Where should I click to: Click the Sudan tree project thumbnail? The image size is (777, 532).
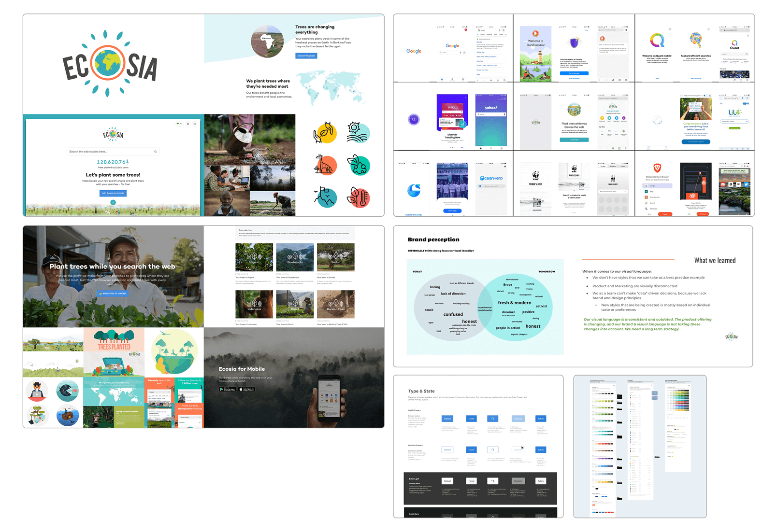(335, 257)
